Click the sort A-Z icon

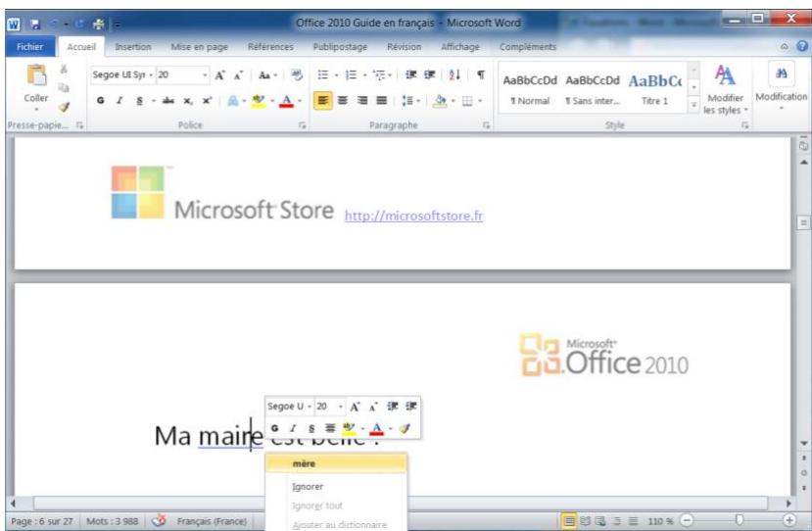point(454,75)
